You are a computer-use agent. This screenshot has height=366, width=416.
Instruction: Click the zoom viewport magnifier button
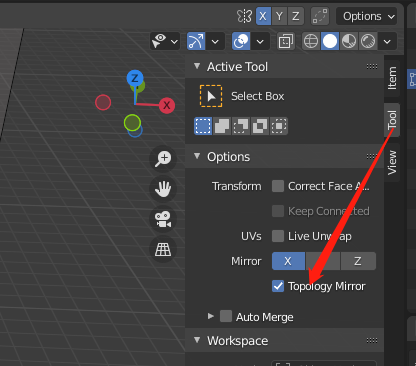coord(163,158)
